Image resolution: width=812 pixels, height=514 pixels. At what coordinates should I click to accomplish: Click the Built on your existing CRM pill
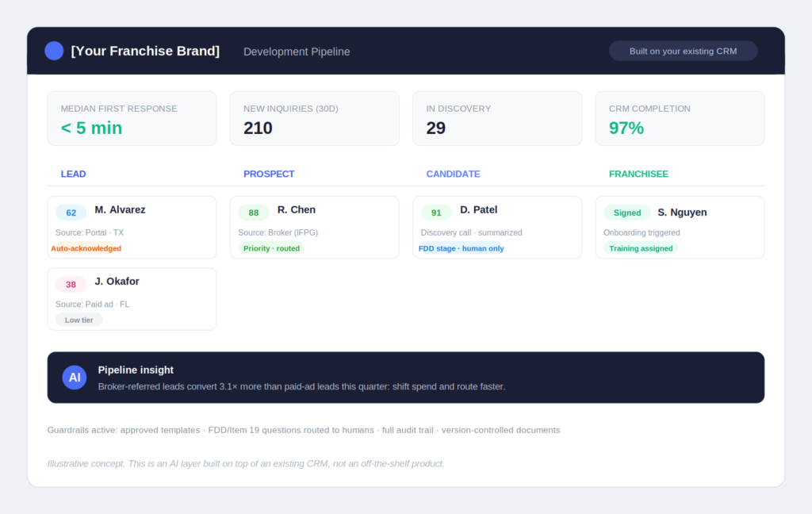[683, 51]
